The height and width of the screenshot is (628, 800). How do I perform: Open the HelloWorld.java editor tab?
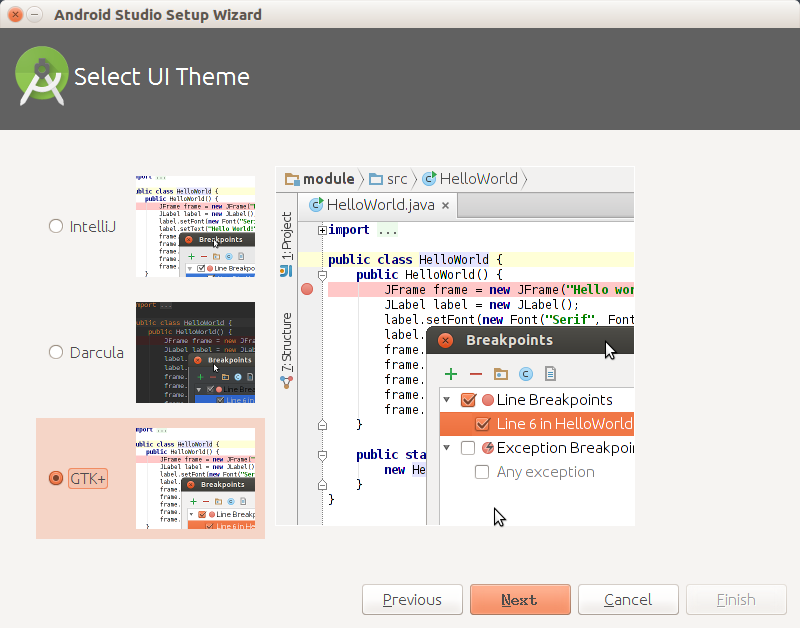pos(380,205)
